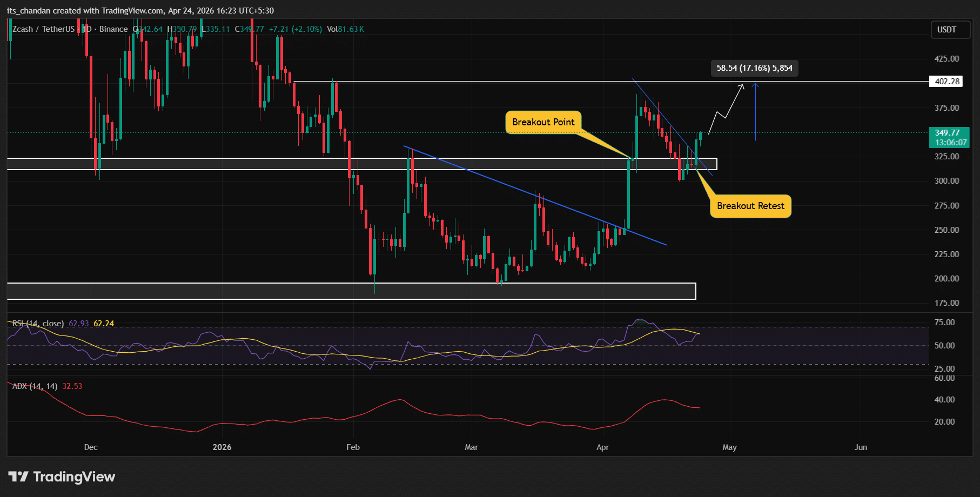Select the 402.28 price level tag
The image size is (980, 497).
(948, 82)
